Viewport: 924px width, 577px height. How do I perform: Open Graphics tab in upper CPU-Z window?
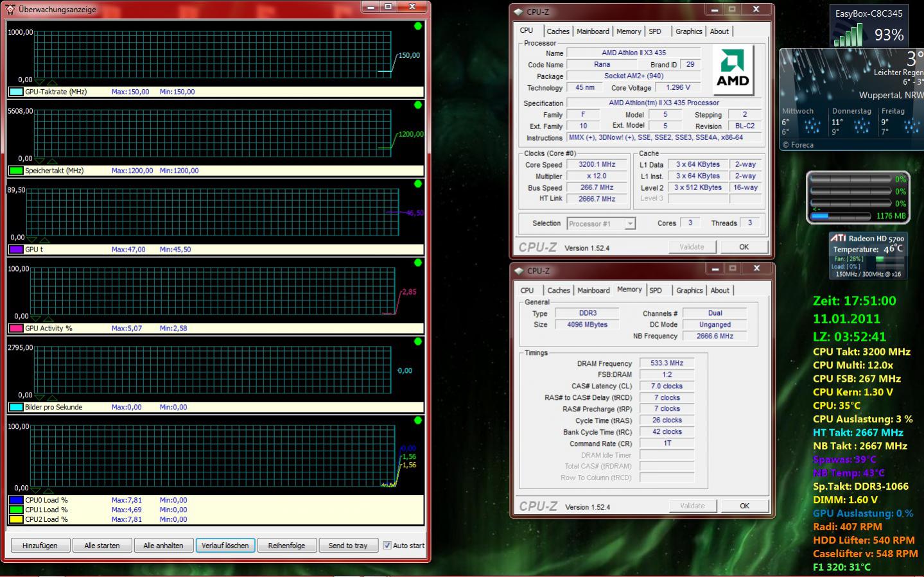[x=689, y=31]
